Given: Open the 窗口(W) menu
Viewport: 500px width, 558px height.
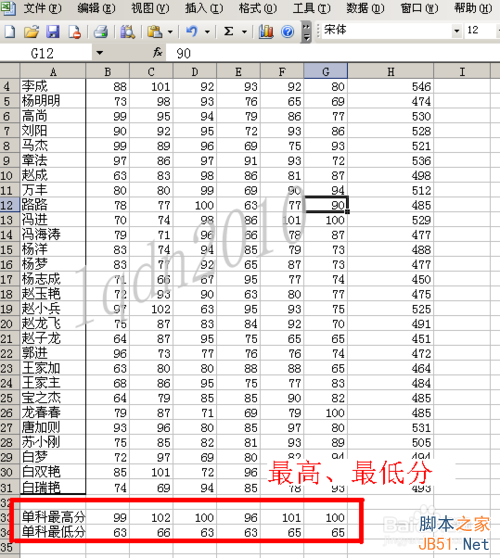Looking at the screenshot, I should pyautogui.click(x=419, y=8).
